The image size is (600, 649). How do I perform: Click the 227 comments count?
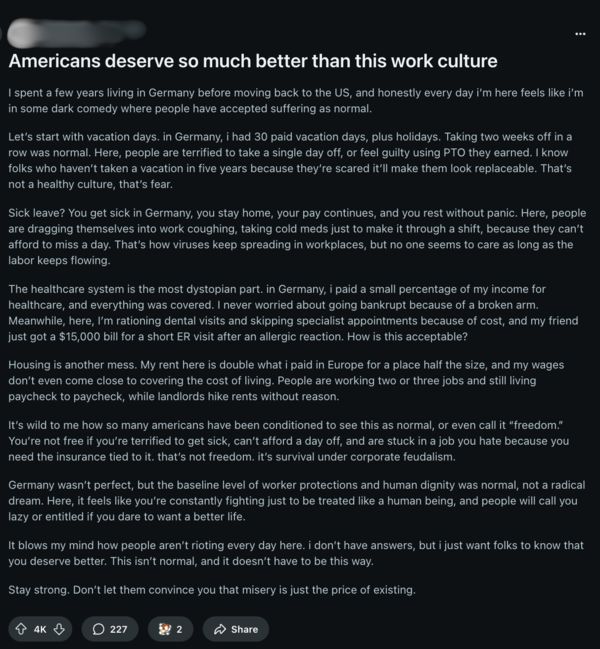[118, 629]
